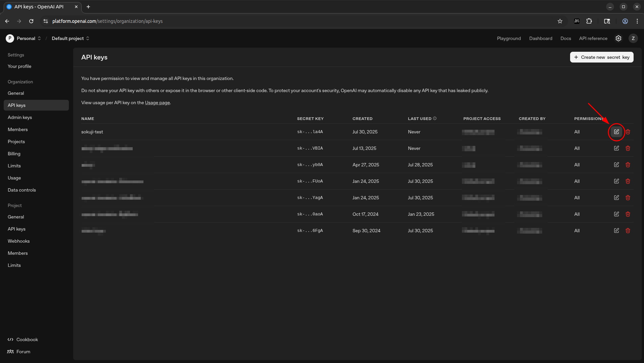Screen dimensions: 644x363
Task: Edit the key ending in yb0A
Action: coord(616,165)
